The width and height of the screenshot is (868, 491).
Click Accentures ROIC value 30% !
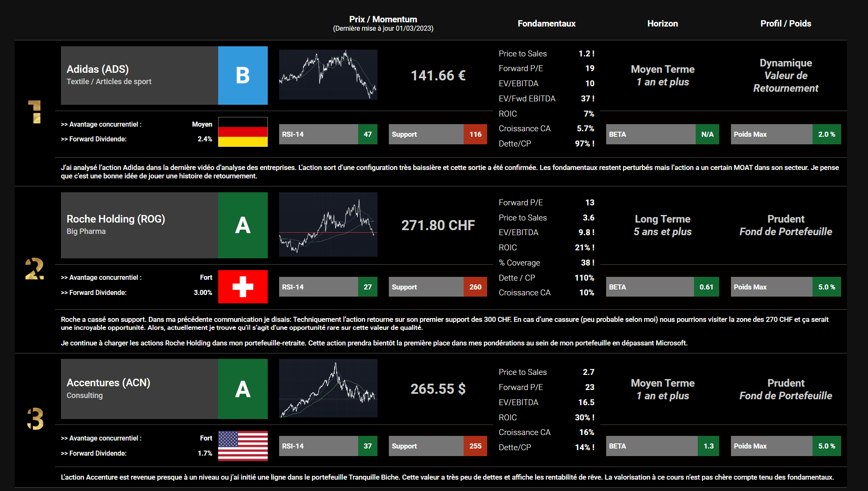(x=585, y=417)
